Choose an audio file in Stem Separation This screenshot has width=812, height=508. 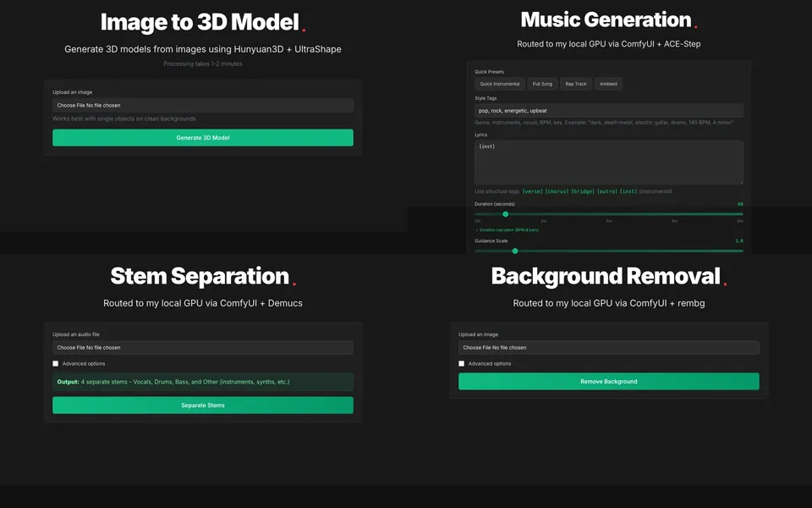pyautogui.click(x=202, y=348)
